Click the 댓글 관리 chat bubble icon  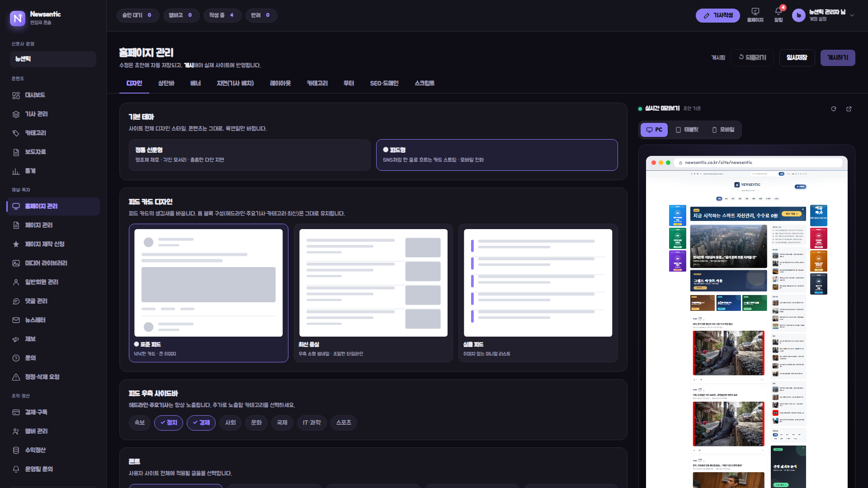(16, 301)
